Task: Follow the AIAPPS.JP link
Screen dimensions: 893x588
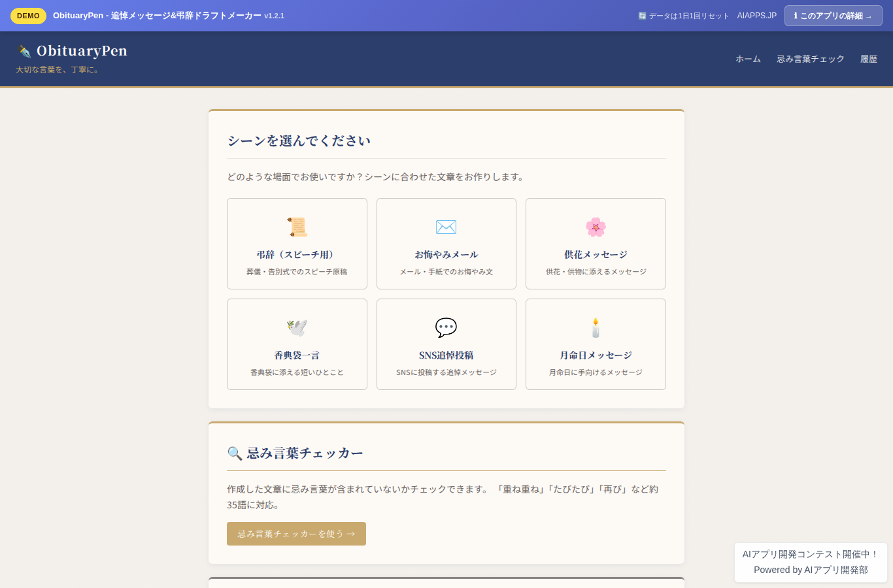Action: [x=757, y=16]
